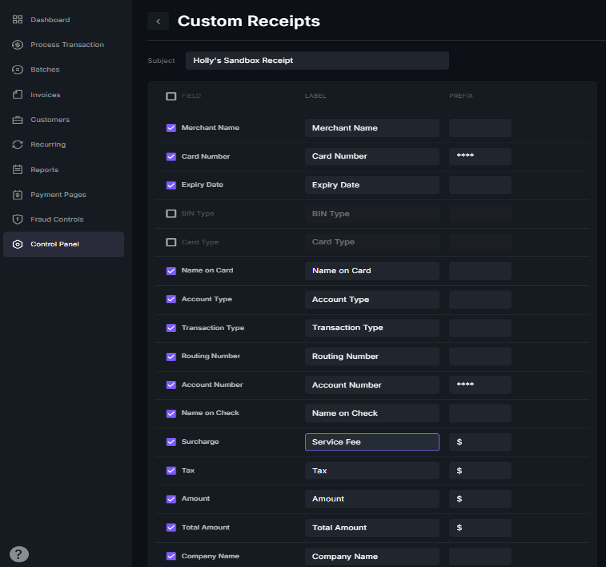Click the Fraud Controls shield icon
This screenshot has height=568, width=606.
tap(18, 219)
